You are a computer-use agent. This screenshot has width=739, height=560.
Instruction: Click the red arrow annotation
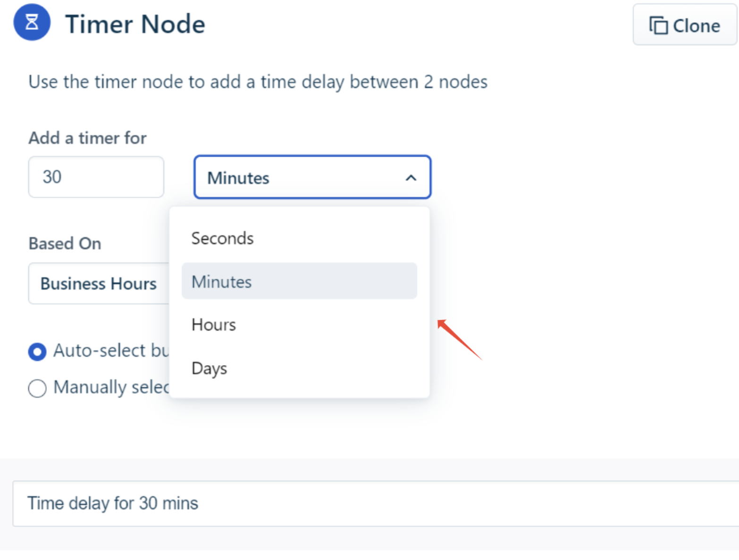click(x=460, y=340)
